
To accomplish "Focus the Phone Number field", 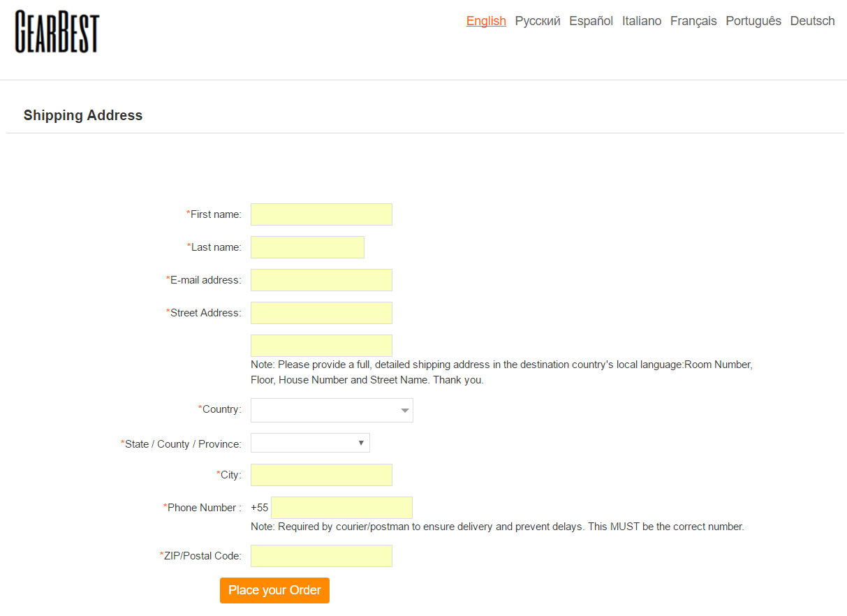I will click(341, 508).
